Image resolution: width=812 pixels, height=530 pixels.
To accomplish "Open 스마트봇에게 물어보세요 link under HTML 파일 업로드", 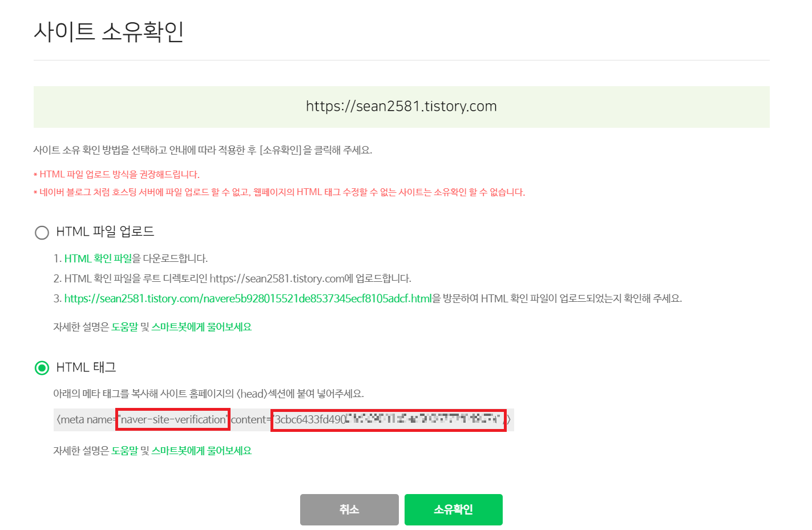I will pyautogui.click(x=201, y=327).
